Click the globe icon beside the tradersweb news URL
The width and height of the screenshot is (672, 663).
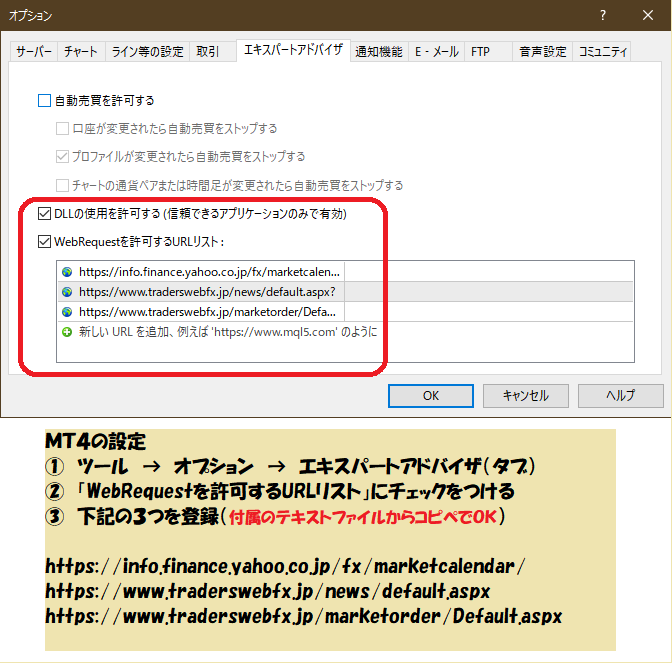(67, 292)
